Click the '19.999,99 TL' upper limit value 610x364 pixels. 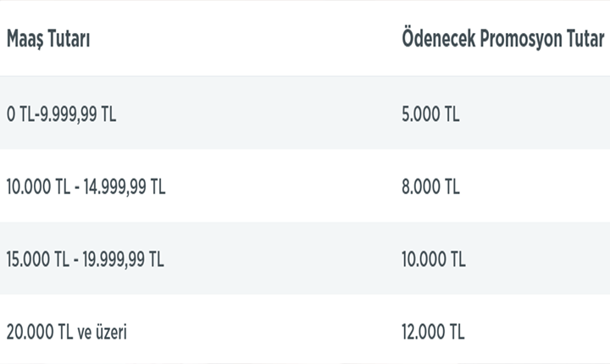(122, 259)
